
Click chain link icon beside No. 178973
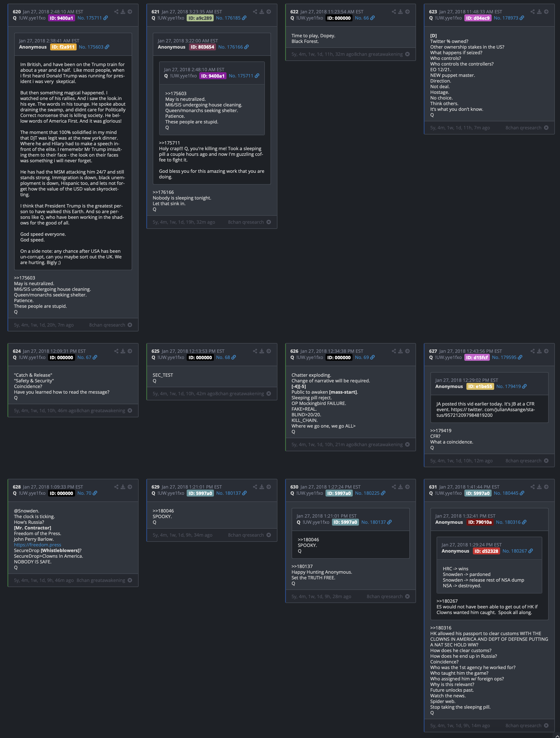click(522, 18)
